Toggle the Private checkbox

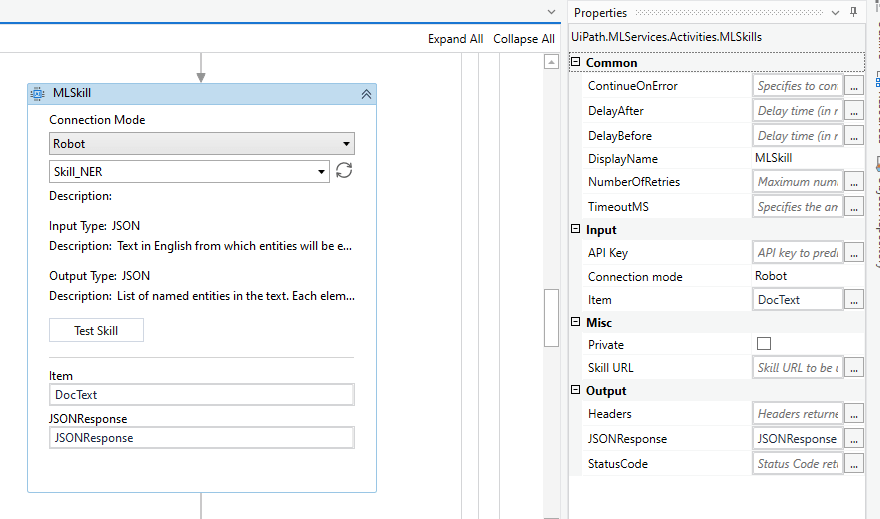pos(764,343)
